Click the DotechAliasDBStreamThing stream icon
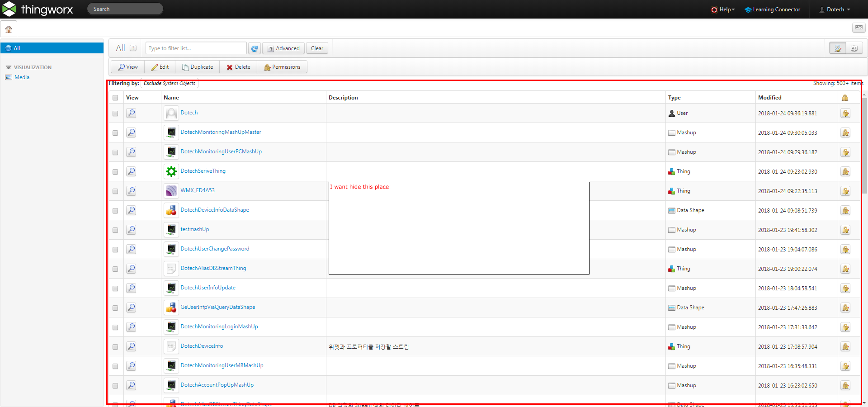 click(171, 269)
